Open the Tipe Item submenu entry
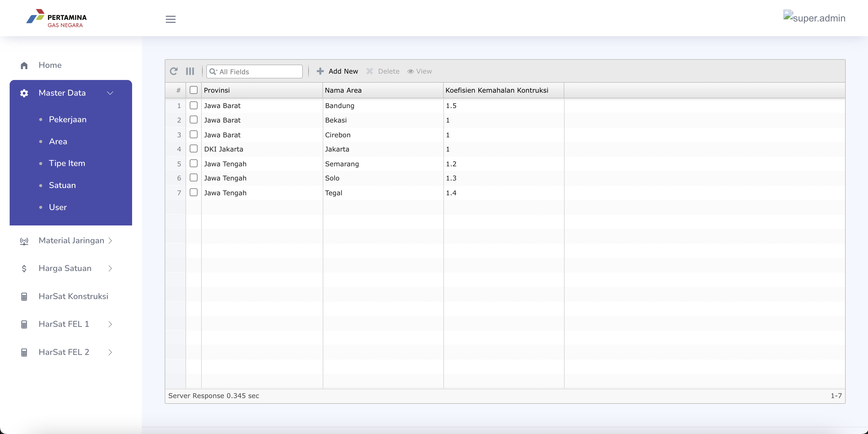The width and height of the screenshot is (868, 434). [x=67, y=163]
